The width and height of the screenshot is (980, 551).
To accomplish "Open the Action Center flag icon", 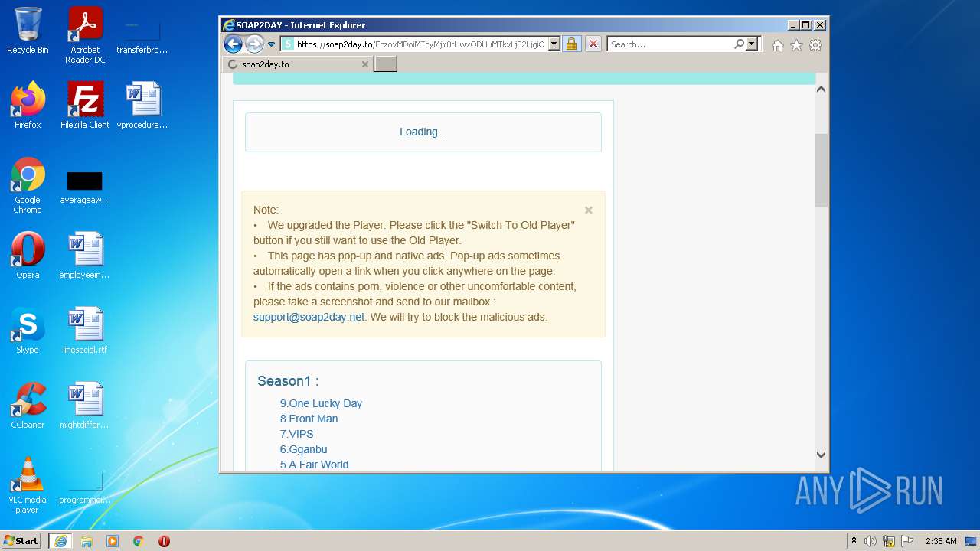I will coord(906,541).
